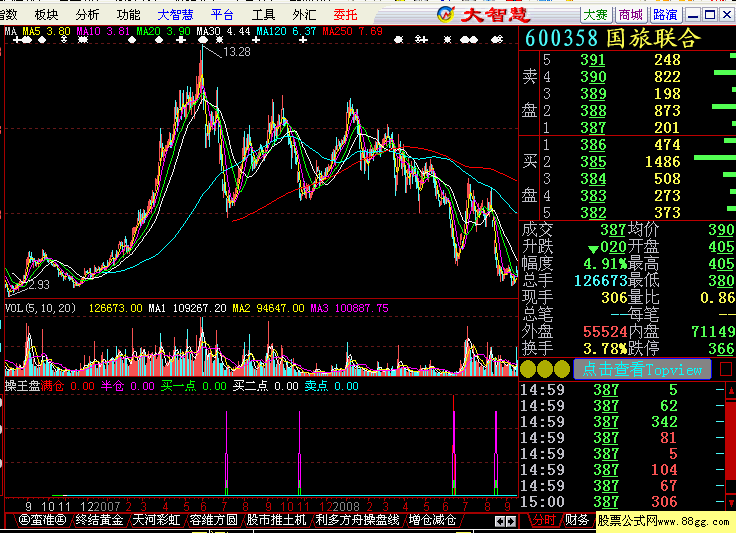
Task: Click buy-5 price 382 in order book
Action: [593, 213]
